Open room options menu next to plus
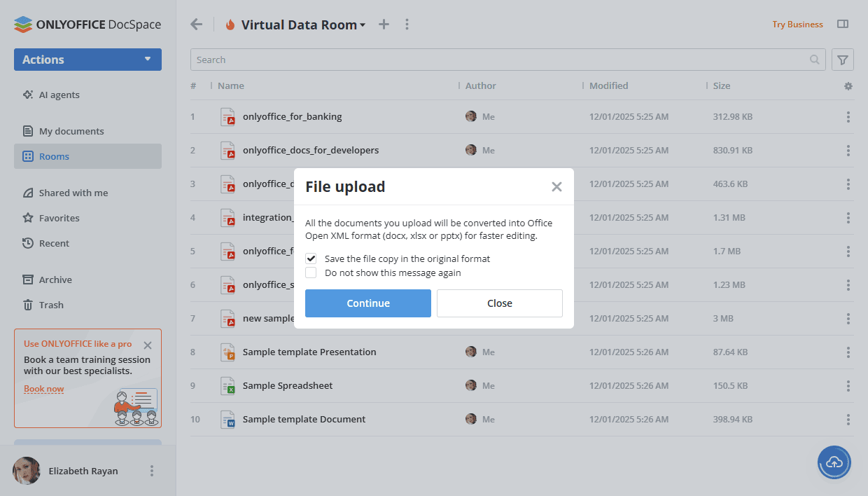Viewport: 868px width, 496px height. coord(407,25)
